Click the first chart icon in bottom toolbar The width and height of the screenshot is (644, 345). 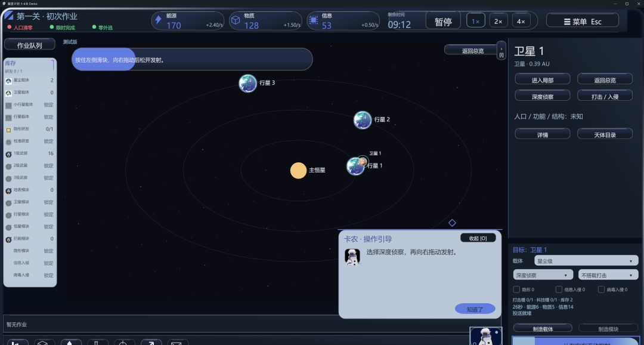click(17, 343)
